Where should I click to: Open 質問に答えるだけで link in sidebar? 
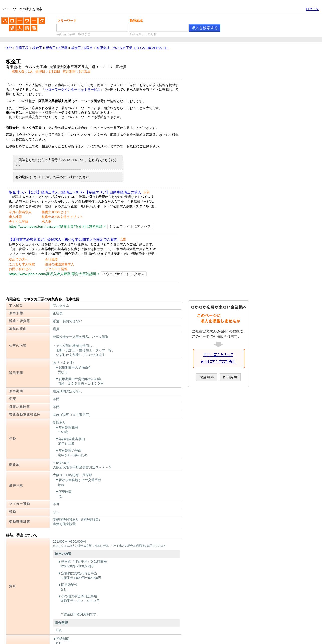coord(218,355)
